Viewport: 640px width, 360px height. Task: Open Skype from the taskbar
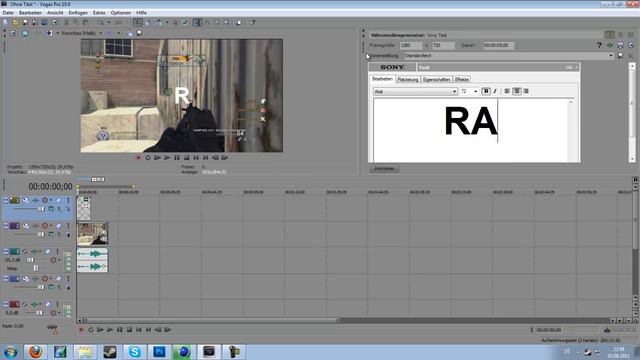pos(135,351)
